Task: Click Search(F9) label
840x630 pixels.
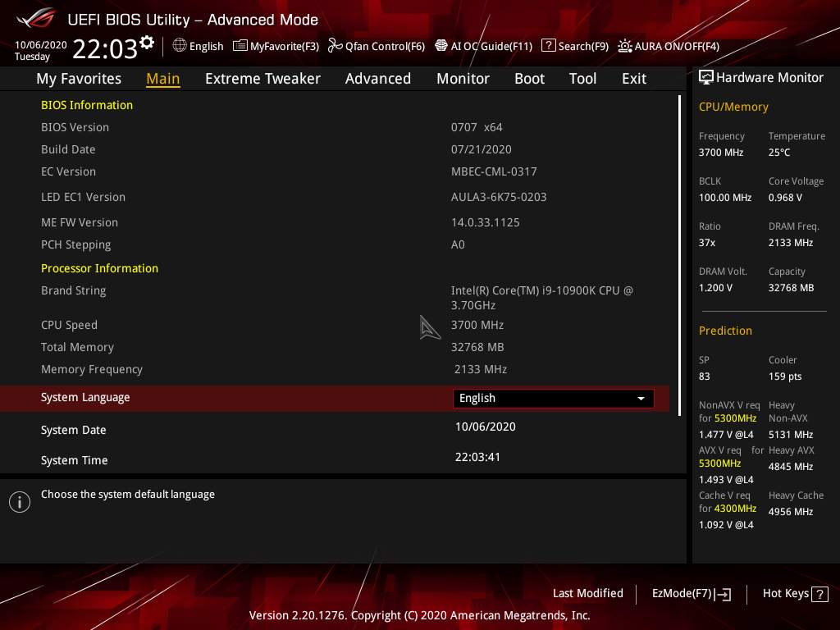Action: (x=583, y=46)
